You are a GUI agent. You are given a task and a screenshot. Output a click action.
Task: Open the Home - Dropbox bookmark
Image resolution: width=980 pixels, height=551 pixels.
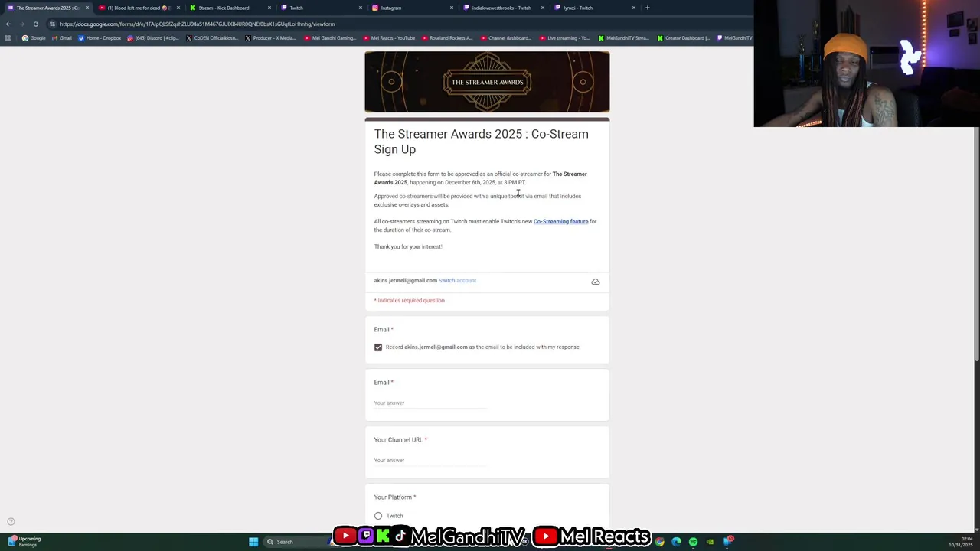tap(100, 38)
